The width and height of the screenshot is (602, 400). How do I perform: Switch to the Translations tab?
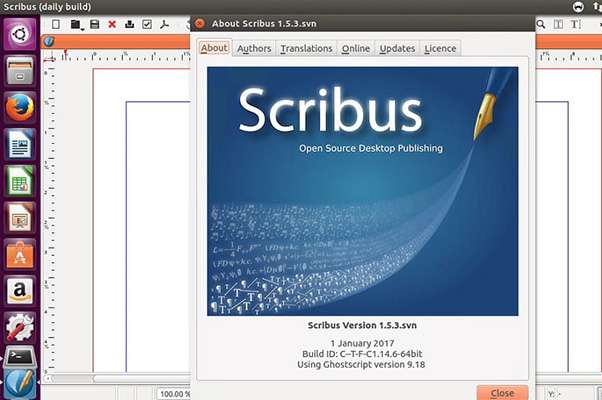pyautogui.click(x=306, y=48)
